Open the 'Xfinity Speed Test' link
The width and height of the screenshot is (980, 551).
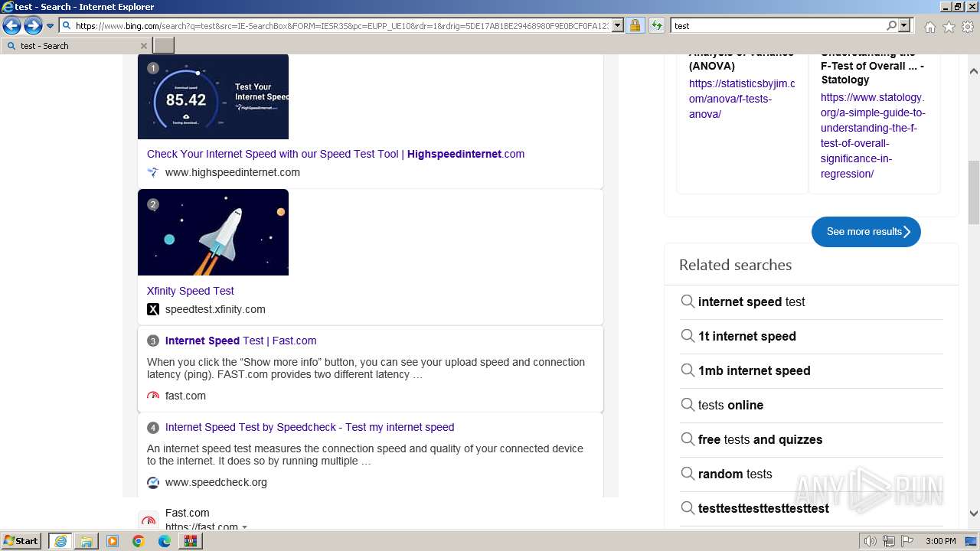tap(191, 291)
